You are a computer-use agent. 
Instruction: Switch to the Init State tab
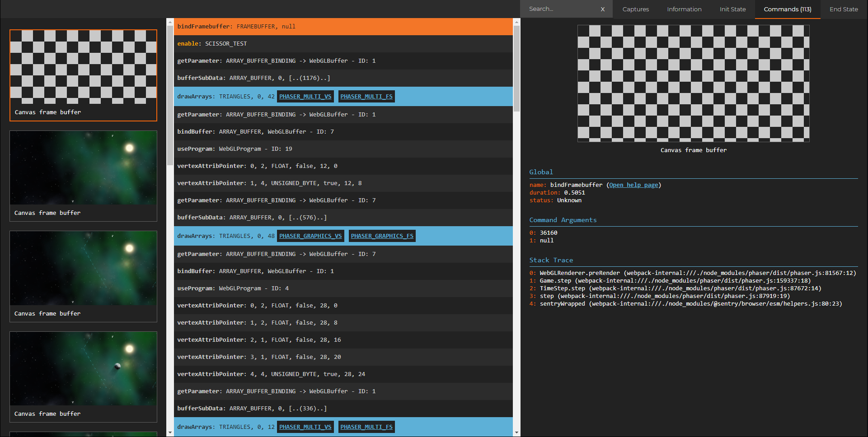pos(733,9)
